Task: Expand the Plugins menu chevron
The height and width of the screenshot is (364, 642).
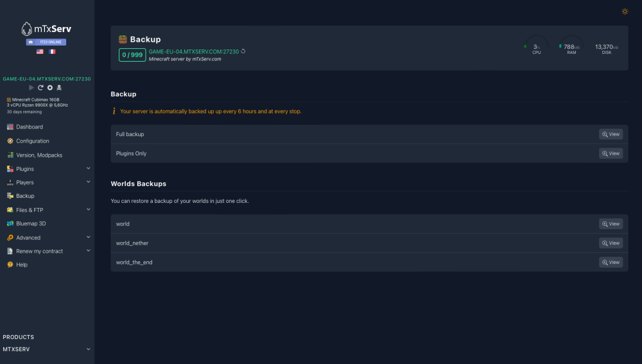Action: coord(88,169)
